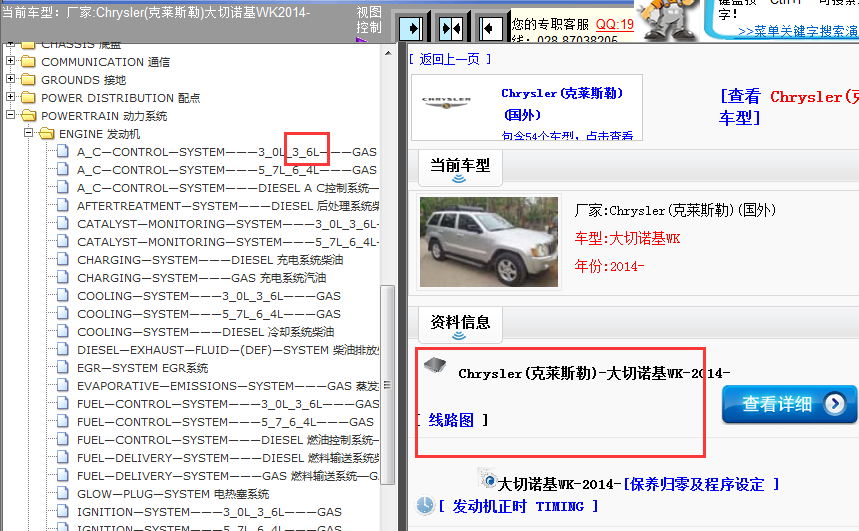Open 菜单关键字搜索演示 link
Image resolution: width=859 pixels, height=531 pixels.
point(798,31)
